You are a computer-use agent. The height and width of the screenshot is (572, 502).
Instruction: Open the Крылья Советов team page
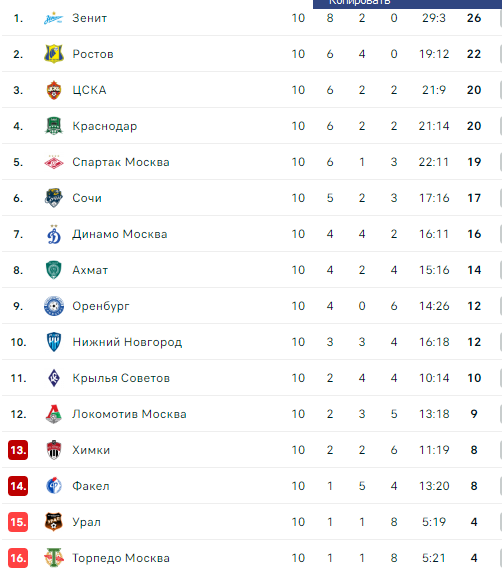coord(121,378)
